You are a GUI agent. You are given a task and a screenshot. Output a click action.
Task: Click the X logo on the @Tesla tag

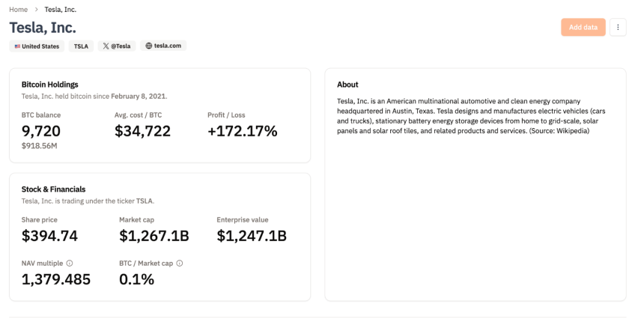pyautogui.click(x=106, y=46)
